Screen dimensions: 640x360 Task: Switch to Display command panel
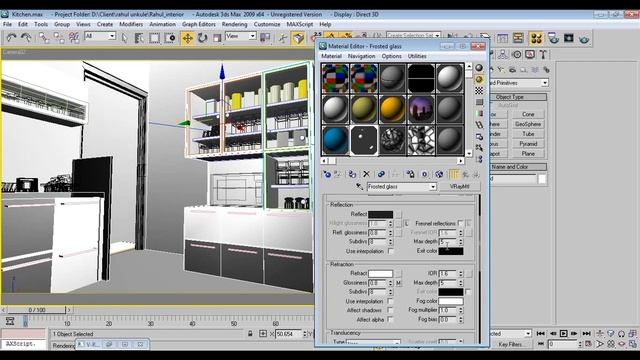(x=530, y=54)
